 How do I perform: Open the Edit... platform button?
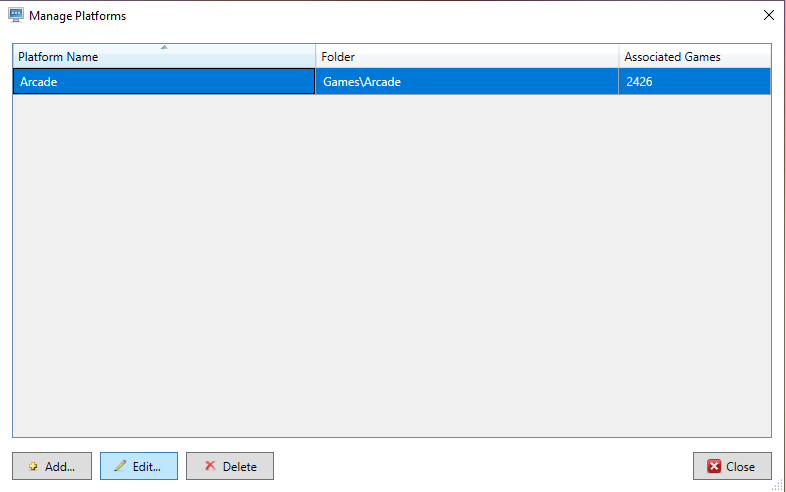pyautogui.click(x=139, y=466)
